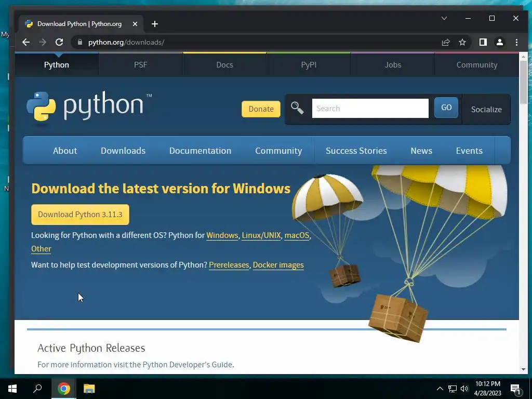Open File Explorer from the taskbar

click(x=89, y=389)
